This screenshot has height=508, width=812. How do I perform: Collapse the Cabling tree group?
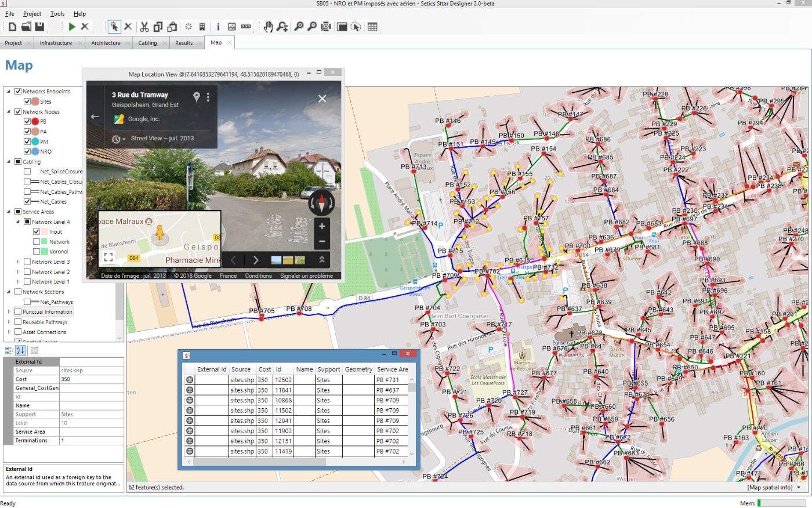click(9, 162)
